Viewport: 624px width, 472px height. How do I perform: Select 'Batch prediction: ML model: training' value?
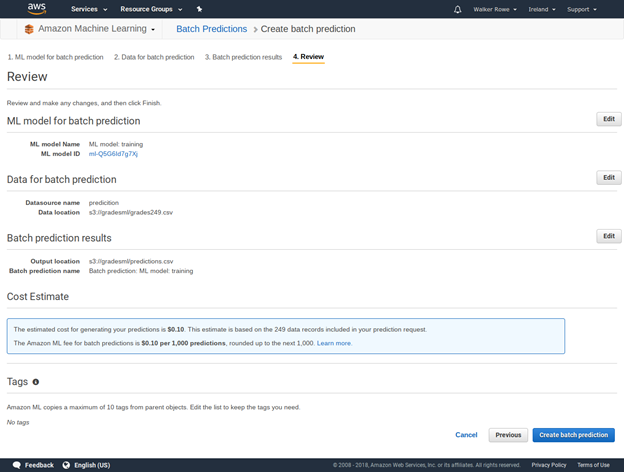tap(141, 271)
